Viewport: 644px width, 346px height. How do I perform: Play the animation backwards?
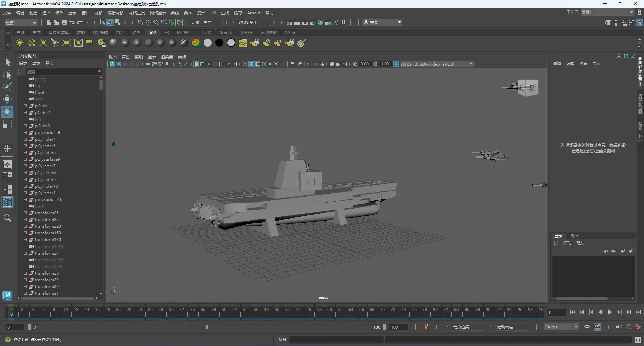tap(600, 312)
